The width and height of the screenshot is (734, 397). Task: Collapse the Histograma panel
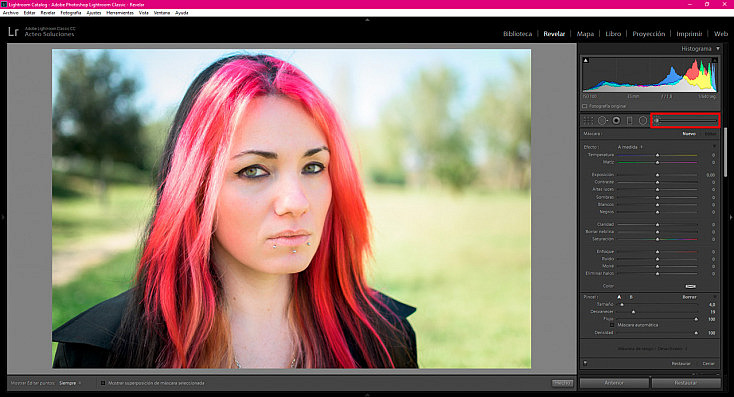click(718, 49)
